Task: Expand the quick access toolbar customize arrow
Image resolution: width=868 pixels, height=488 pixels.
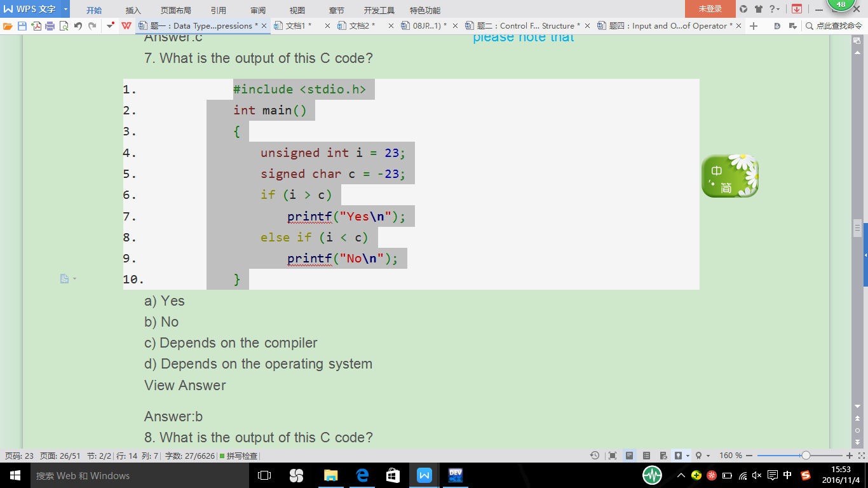Action: coord(111,26)
